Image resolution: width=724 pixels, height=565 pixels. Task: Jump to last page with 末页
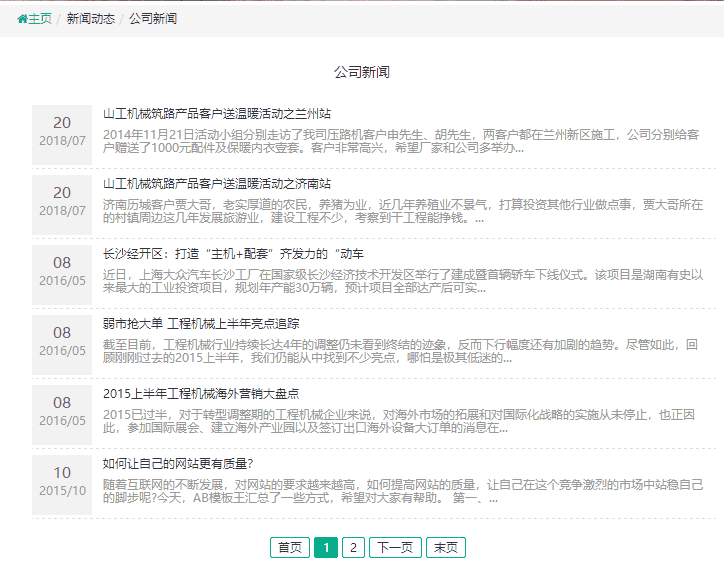pos(446,548)
